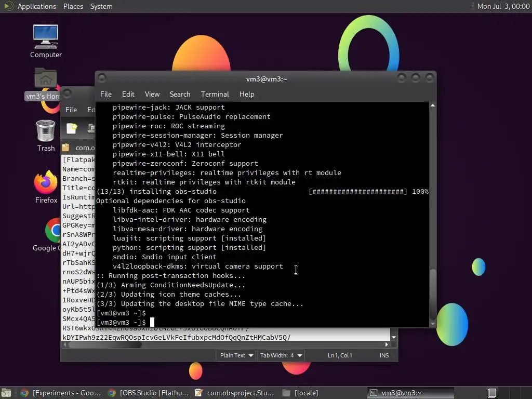Click the Ln 1, Col 1 status text

pyautogui.click(x=340, y=355)
